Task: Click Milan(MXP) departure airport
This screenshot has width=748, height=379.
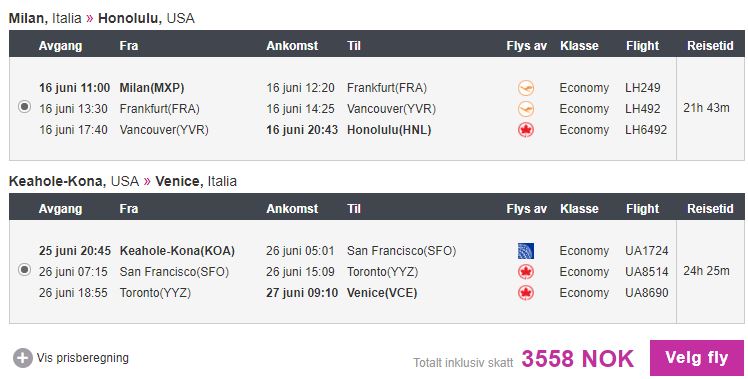Action: pyautogui.click(x=152, y=88)
